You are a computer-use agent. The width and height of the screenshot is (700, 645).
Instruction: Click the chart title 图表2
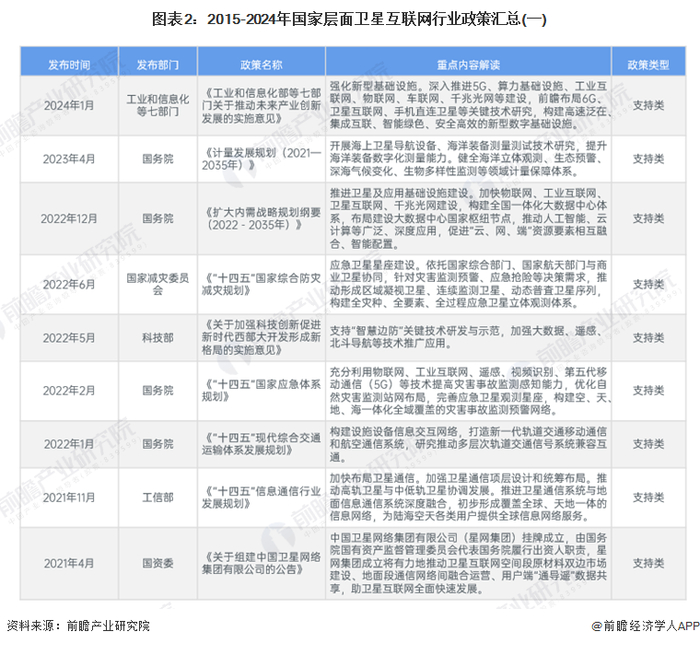pyautogui.click(x=350, y=19)
